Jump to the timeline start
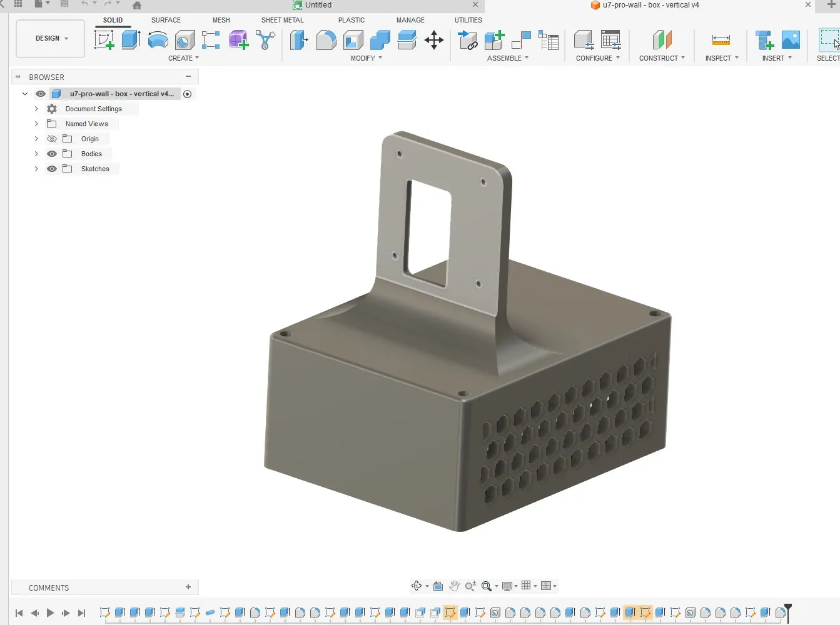 [x=19, y=613]
